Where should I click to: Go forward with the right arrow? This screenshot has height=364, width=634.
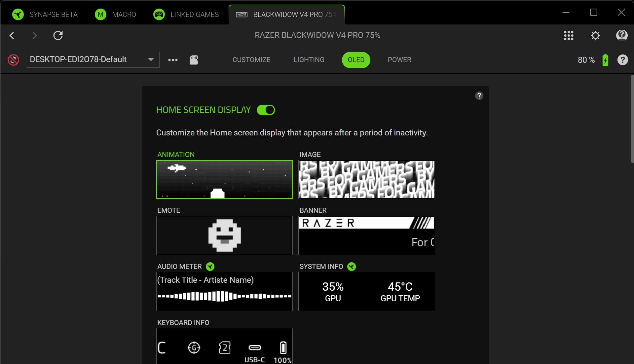[x=35, y=35]
